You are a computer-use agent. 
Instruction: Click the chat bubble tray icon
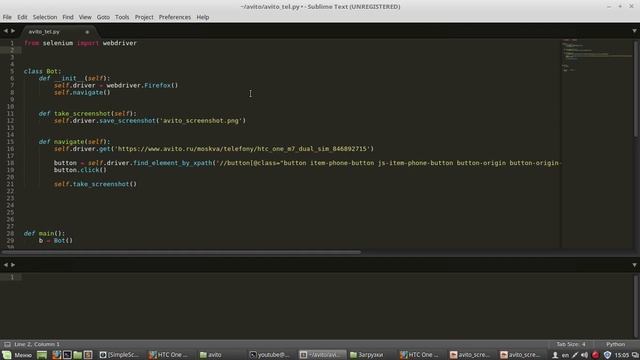(x=635, y=355)
